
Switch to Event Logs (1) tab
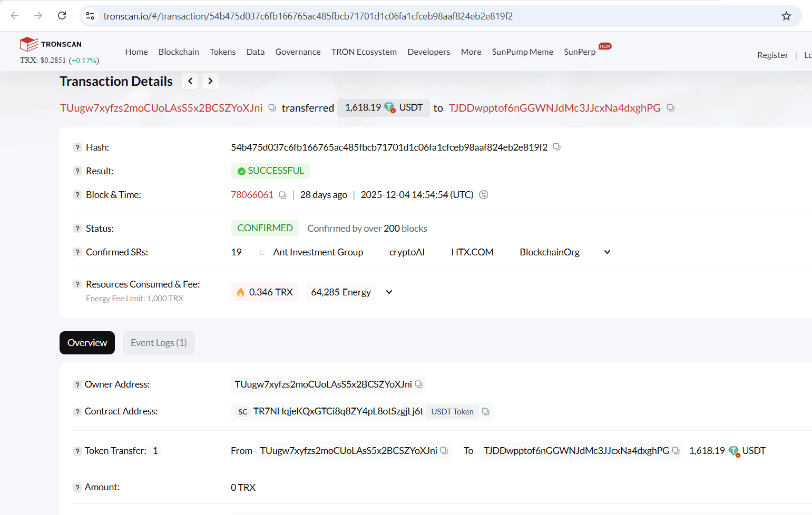click(159, 343)
